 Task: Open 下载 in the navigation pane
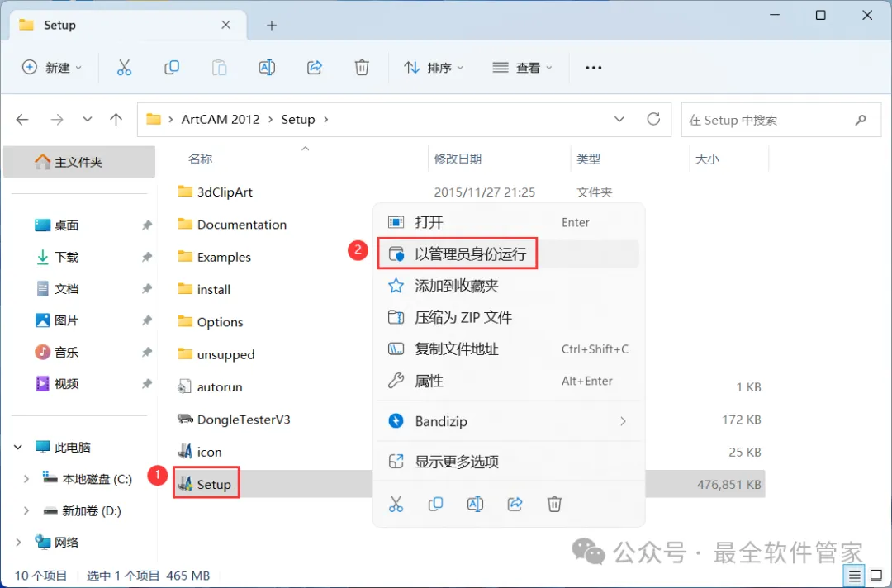pos(66,257)
